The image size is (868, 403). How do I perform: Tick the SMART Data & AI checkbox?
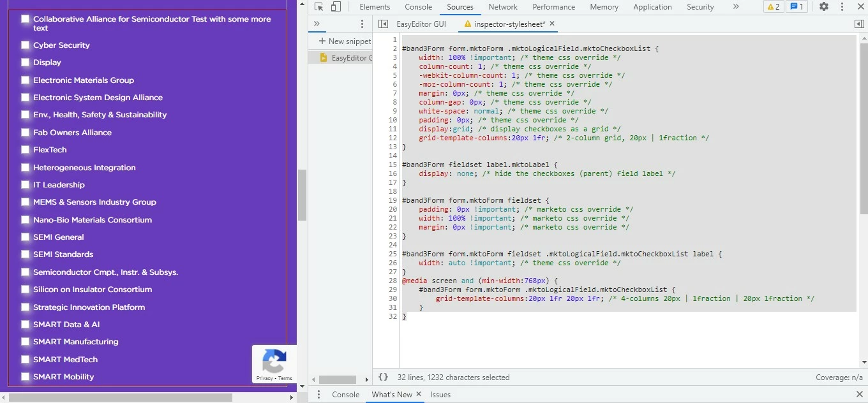click(x=26, y=325)
